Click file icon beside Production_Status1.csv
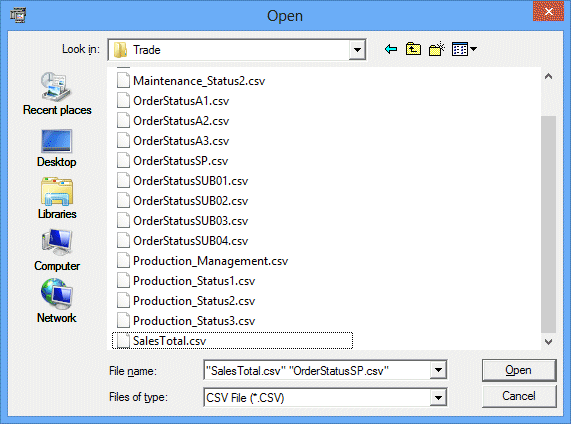 point(123,281)
